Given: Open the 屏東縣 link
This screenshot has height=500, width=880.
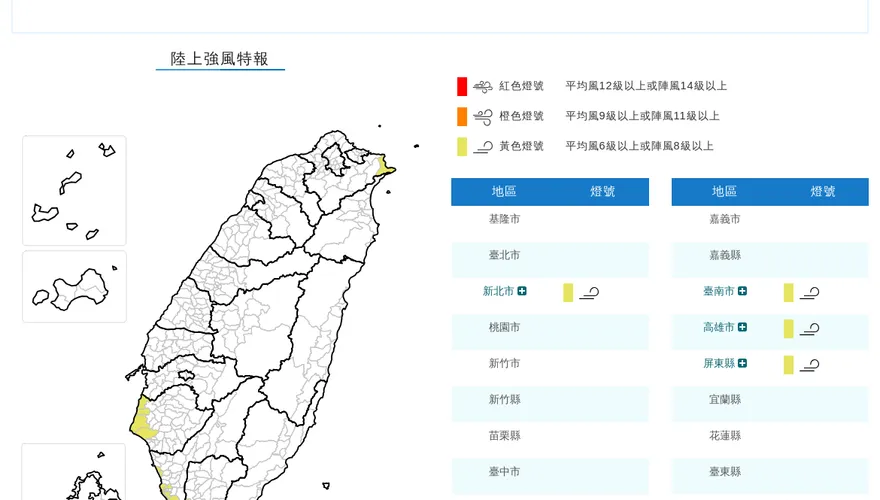Looking at the screenshot, I should pos(719,363).
